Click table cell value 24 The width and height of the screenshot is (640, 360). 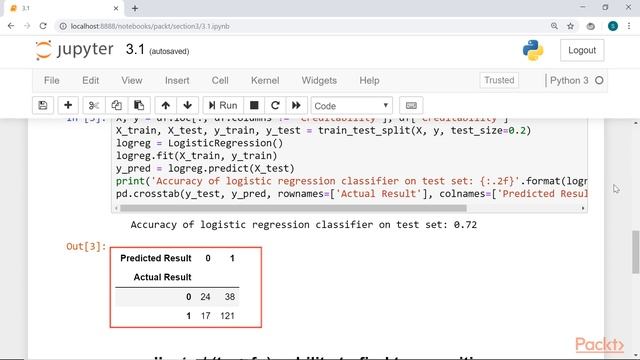pos(205,297)
